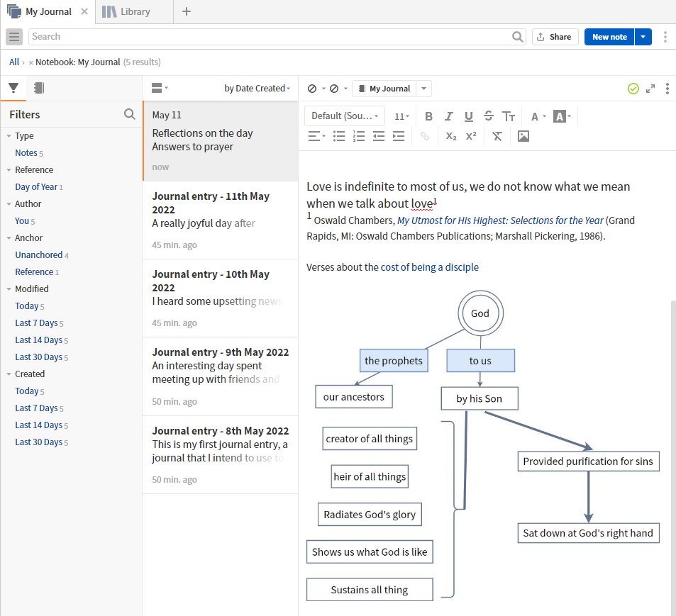Click the Share button

pyautogui.click(x=555, y=37)
